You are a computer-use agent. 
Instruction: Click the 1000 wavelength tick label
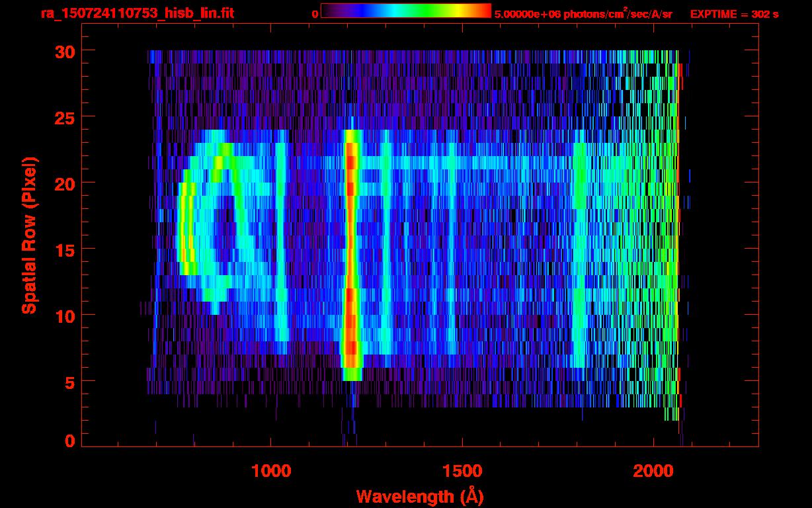pos(271,470)
